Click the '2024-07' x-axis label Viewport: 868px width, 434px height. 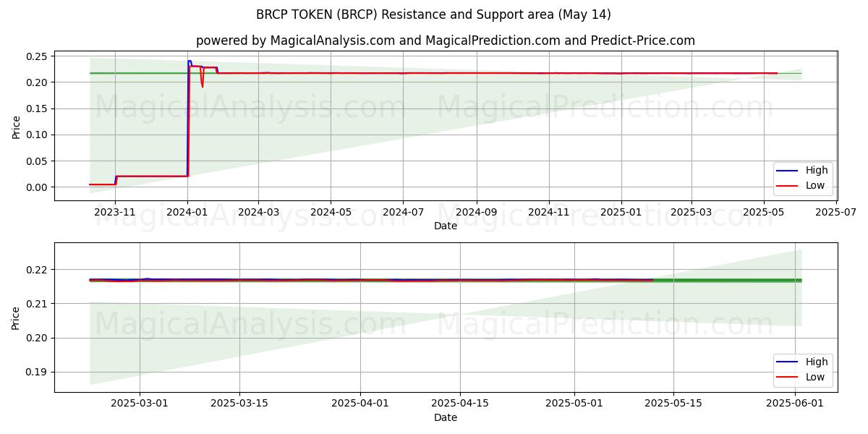click(403, 212)
